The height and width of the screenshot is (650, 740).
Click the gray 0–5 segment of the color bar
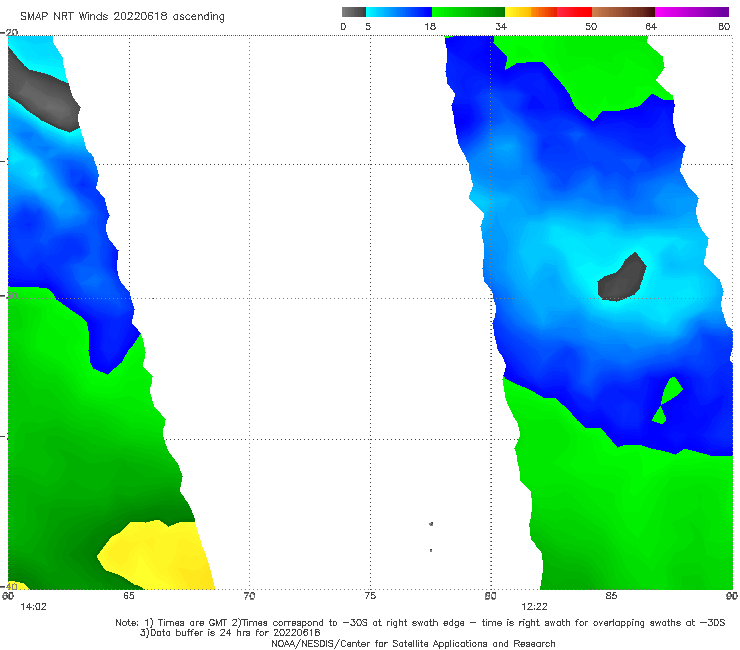click(353, 12)
